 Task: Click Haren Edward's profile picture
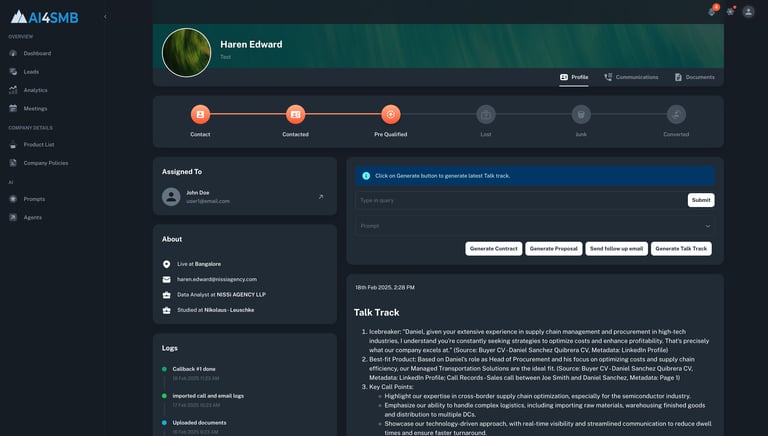(187, 52)
